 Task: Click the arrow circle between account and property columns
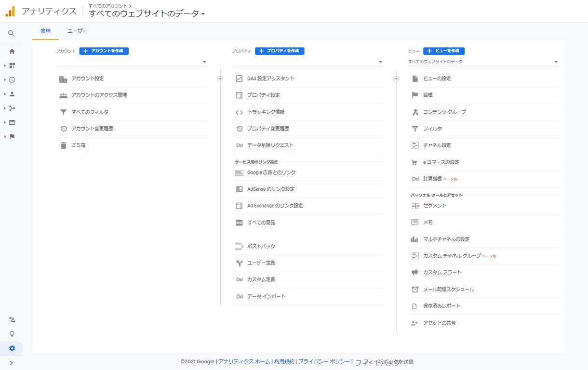coord(220,79)
